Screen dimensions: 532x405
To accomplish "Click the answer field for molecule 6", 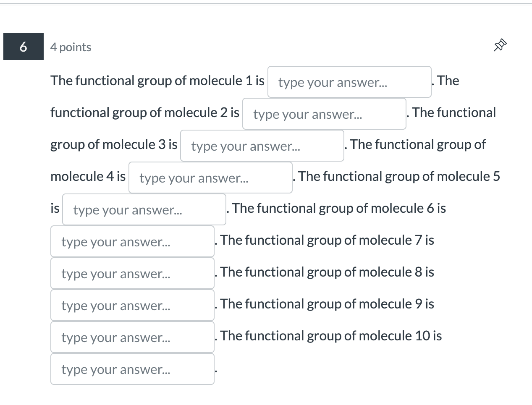I will coord(132,241).
